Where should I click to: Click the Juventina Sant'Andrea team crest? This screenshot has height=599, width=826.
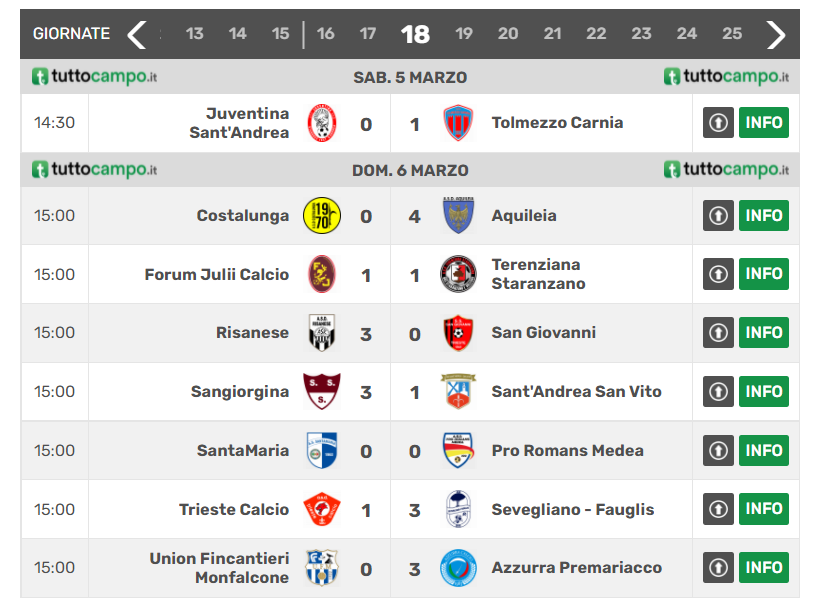[322, 123]
